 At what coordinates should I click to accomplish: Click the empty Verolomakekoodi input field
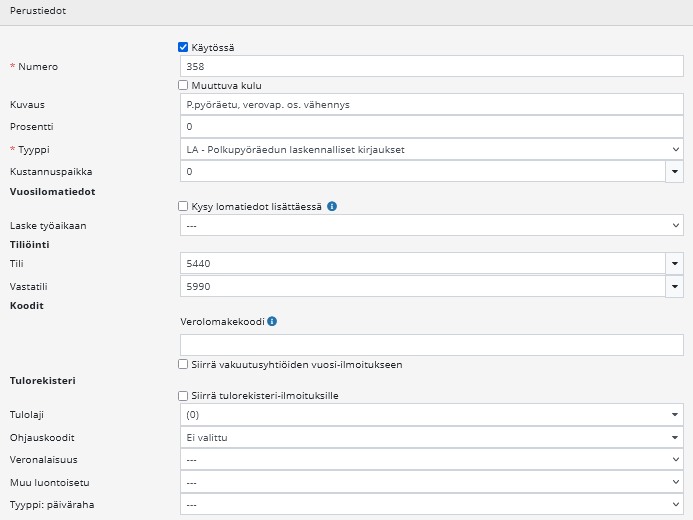(430, 344)
